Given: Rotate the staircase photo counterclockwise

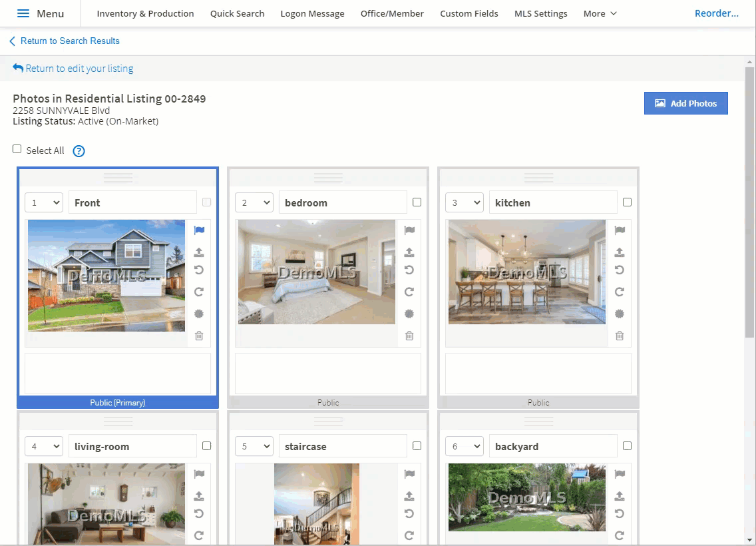Looking at the screenshot, I should pos(409,513).
